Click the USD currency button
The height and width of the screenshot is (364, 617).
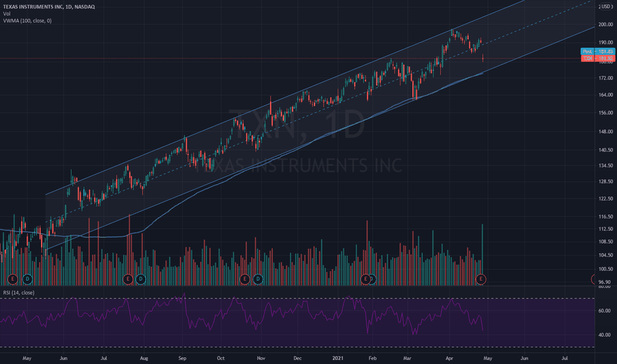[x=606, y=7]
